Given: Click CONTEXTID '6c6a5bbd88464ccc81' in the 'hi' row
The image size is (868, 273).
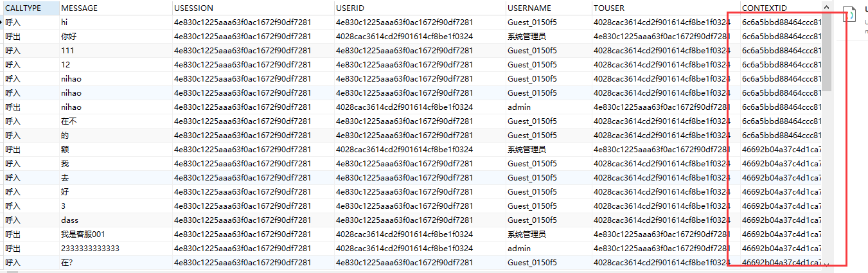Looking at the screenshot, I should pos(781,22).
